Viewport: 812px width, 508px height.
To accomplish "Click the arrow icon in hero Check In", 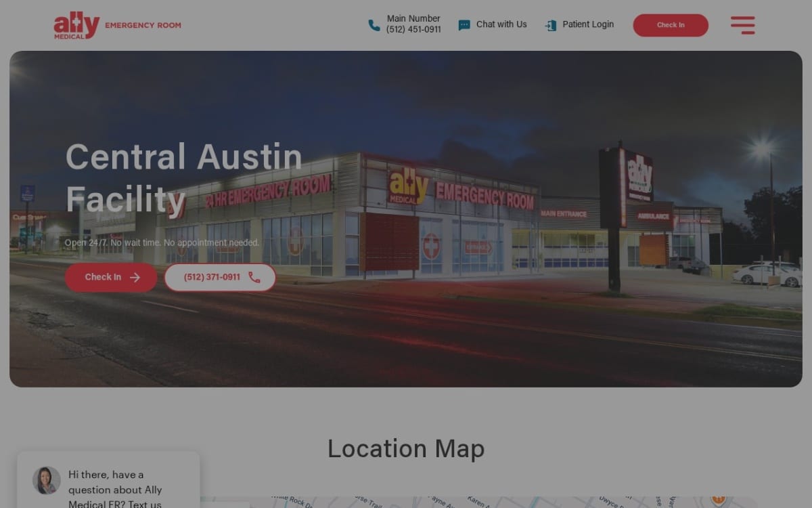I will (x=135, y=277).
